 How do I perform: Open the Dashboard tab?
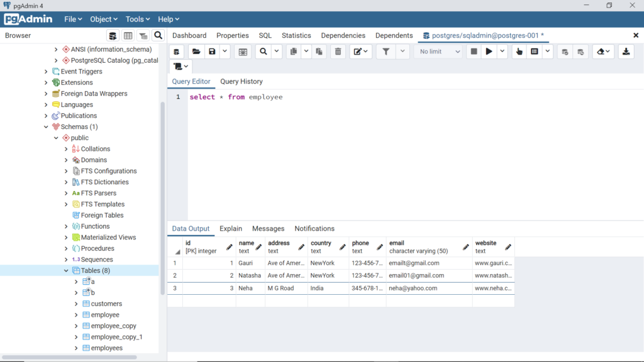pyautogui.click(x=189, y=35)
